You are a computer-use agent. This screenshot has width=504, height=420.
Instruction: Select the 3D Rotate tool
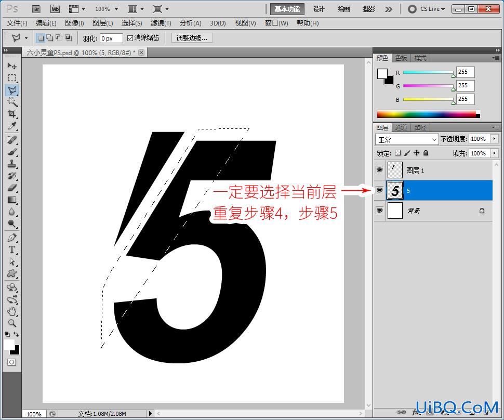coord(12,287)
